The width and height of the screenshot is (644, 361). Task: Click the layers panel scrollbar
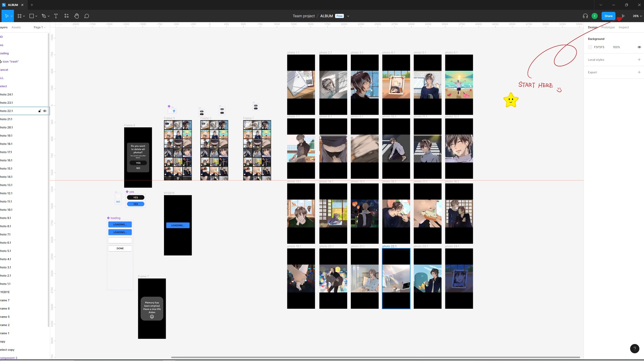click(x=48, y=180)
